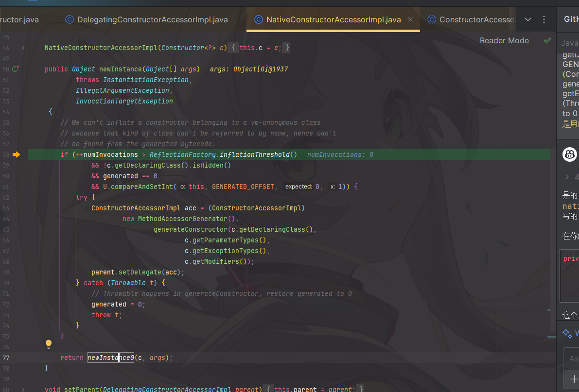
Task: Click line number 77 in gutter
Action: point(6,358)
